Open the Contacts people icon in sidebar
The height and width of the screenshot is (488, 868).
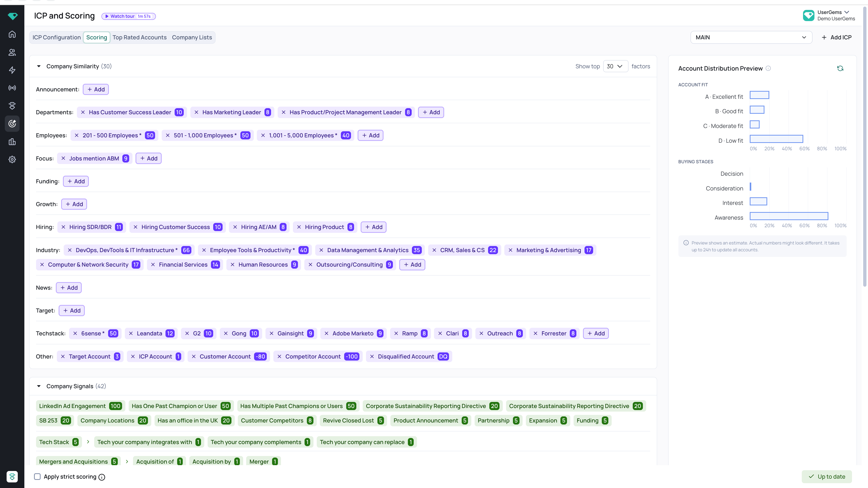12,52
